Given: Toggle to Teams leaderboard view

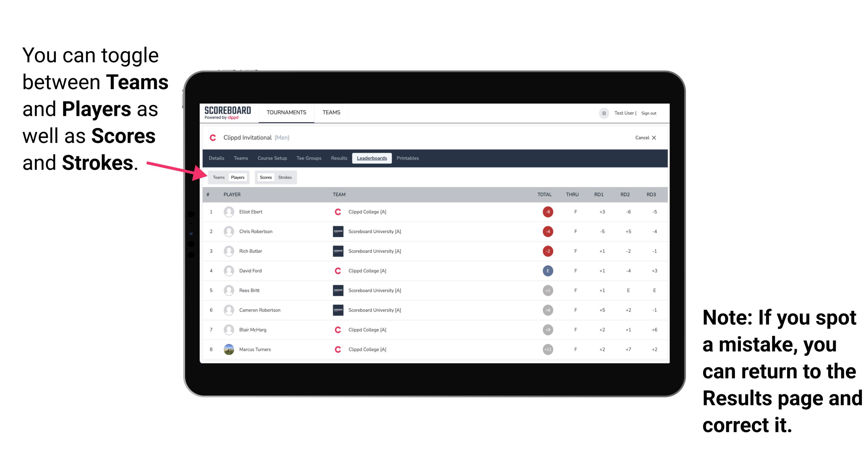Looking at the screenshot, I should (218, 177).
